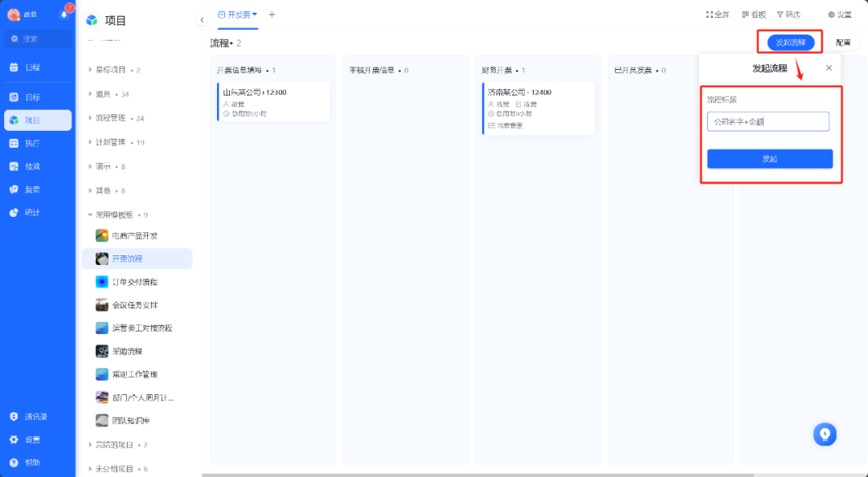
Task: Open 帮助 at the sidebar bottom
Action: 26,463
